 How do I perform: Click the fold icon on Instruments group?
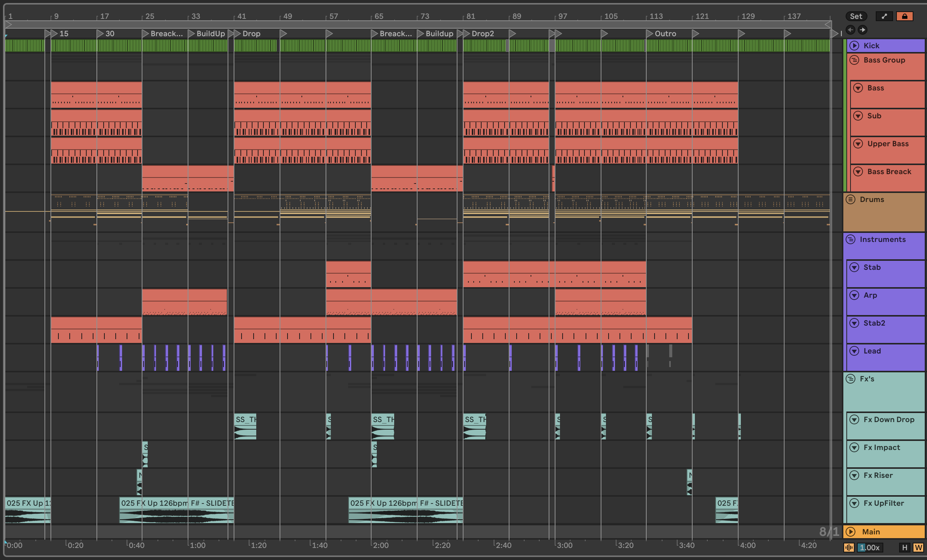click(851, 239)
